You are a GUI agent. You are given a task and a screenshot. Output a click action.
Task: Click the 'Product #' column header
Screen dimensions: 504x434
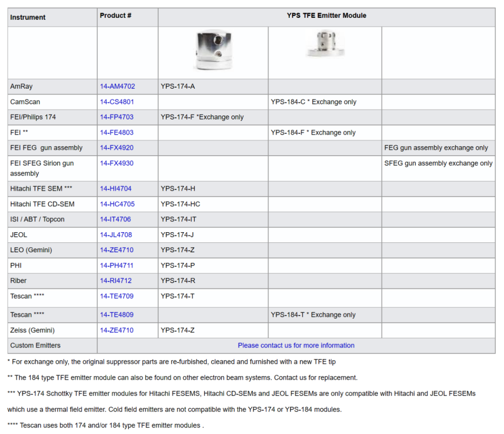(x=127, y=17)
